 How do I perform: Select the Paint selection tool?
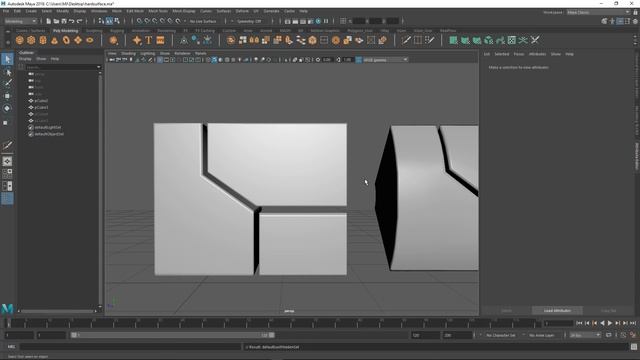pyautogui.click(x=7, y=83)
